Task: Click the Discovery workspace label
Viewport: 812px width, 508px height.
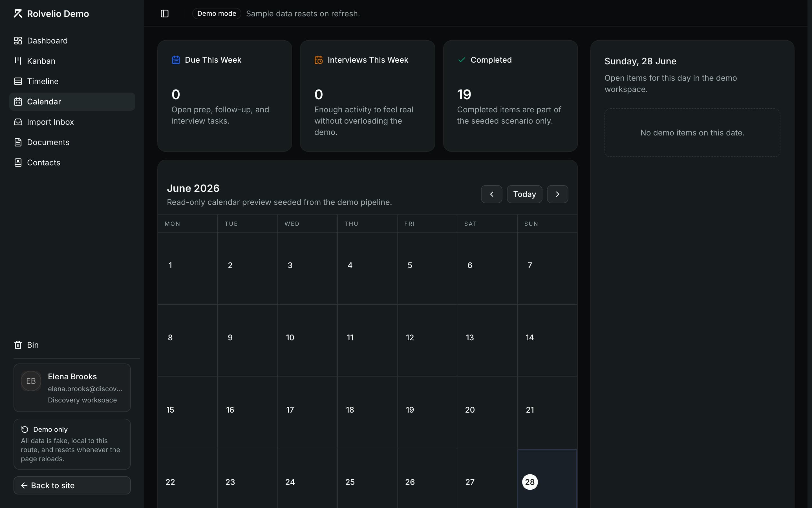Action: 82,400
